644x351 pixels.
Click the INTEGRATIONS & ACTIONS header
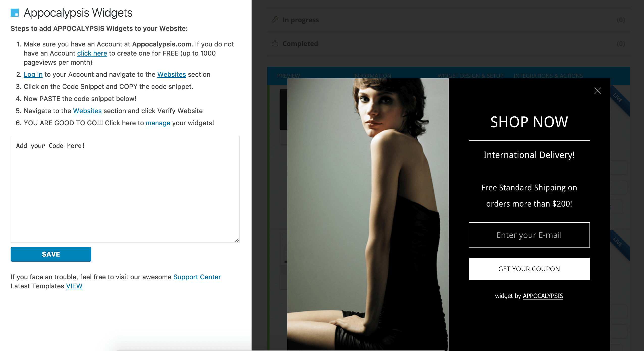coord(548,76)
